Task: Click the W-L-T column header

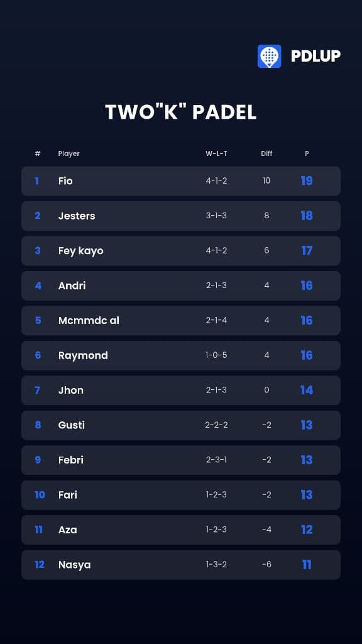Action: tap(216, 153)
